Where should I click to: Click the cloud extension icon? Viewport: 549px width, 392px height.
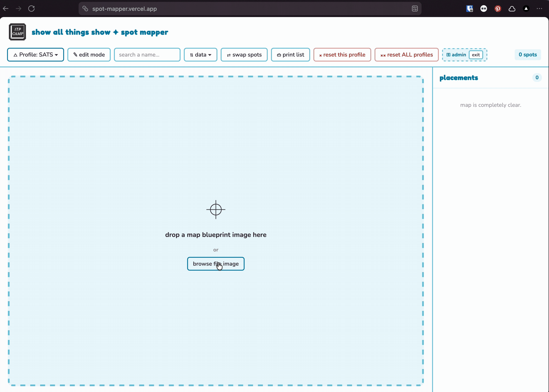[512, 9]
